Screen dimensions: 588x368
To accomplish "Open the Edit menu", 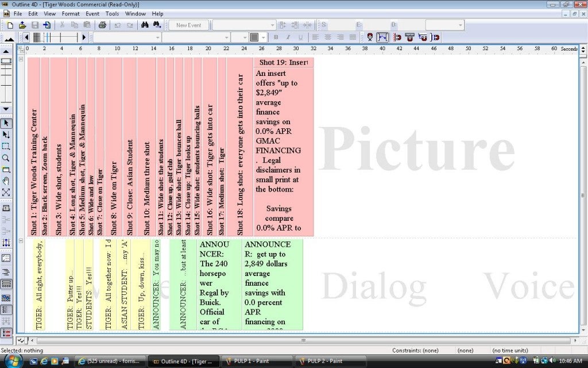I will pyautogui.click(x=33, y=14).
